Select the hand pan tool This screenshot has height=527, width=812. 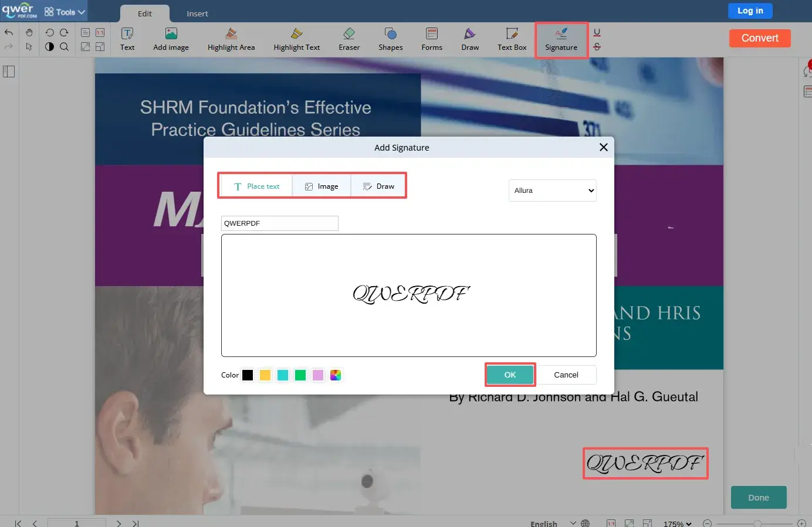point(29,33)
